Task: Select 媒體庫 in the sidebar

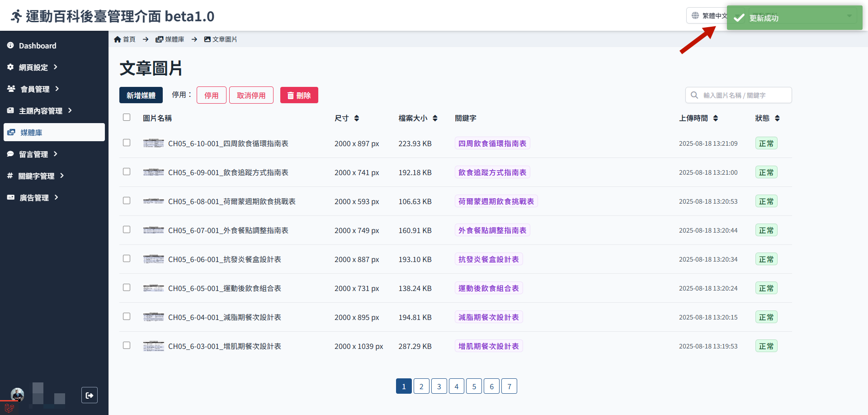Action: (54, 132)
